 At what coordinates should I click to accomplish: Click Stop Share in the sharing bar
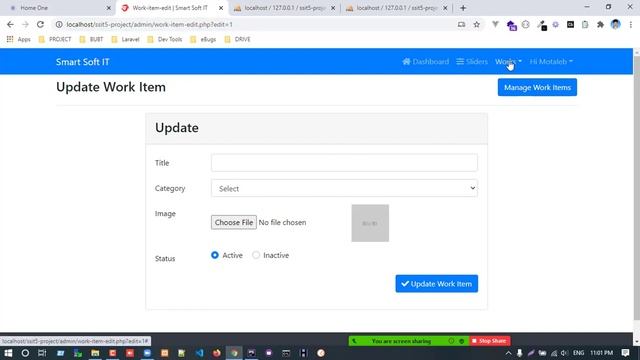(489, 341)
